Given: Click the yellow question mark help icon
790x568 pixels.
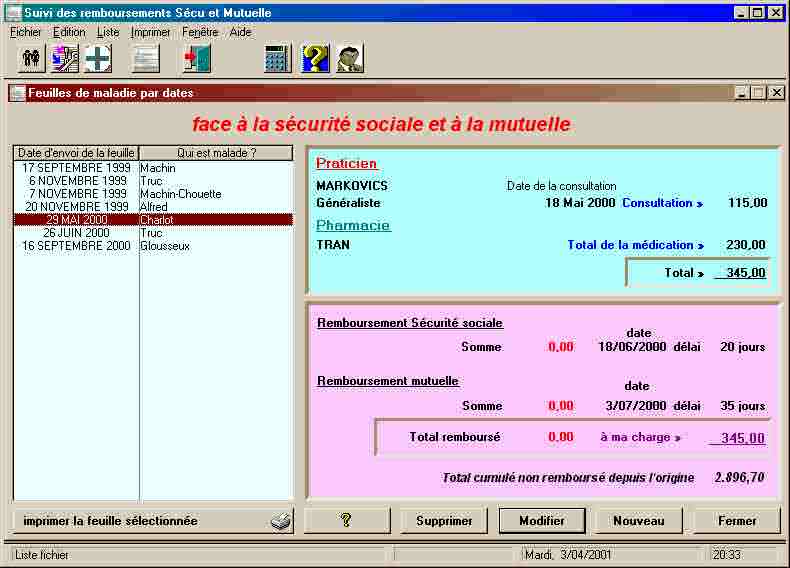Looking at the screenshot, I should [315, 58].
